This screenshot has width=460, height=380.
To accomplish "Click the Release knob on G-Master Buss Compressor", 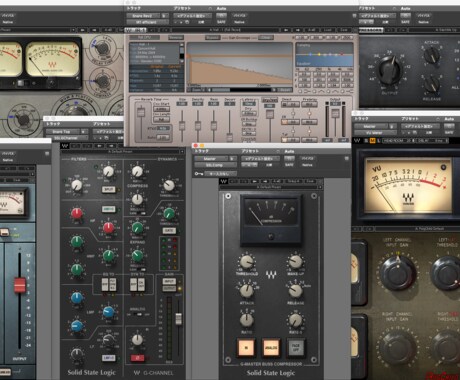I will [295, 291].
